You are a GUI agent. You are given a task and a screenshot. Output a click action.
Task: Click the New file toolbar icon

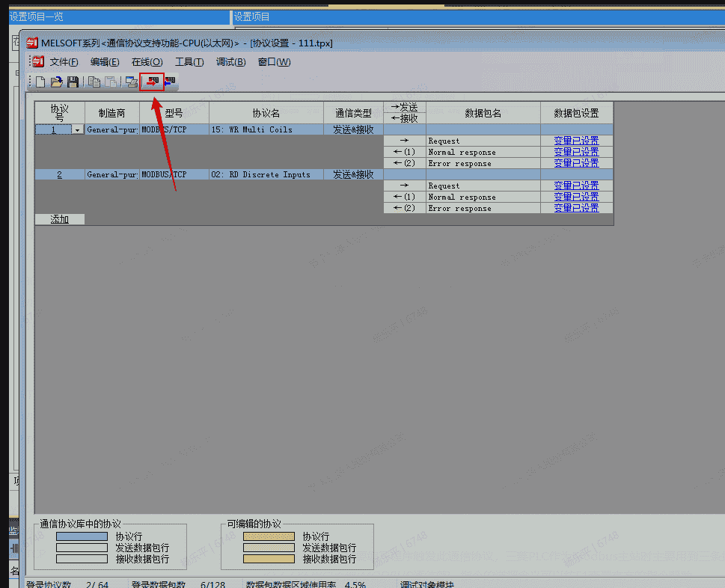41,82
